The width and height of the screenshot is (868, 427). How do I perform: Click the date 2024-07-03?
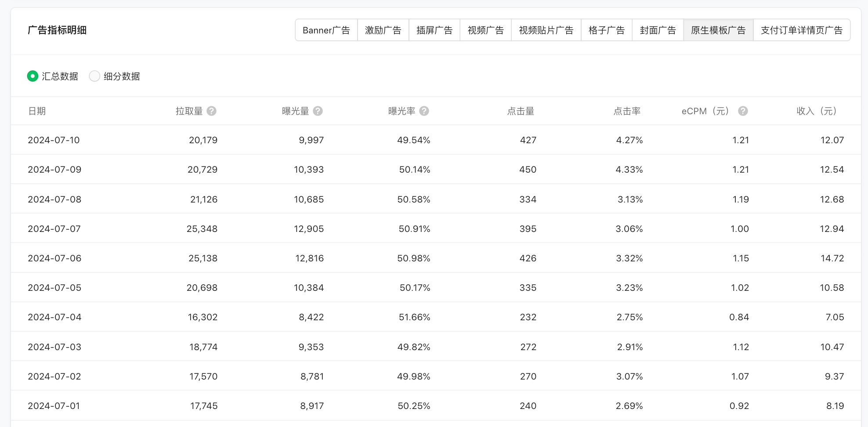pos(54,347)
